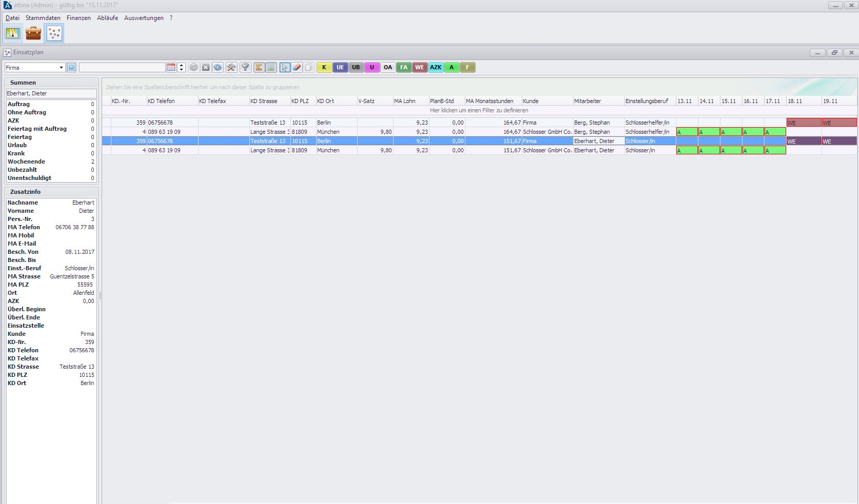Select the yellow K status button
Image resolution: width=859 pixels, height=504 pixels.
[x=324, y=67]
